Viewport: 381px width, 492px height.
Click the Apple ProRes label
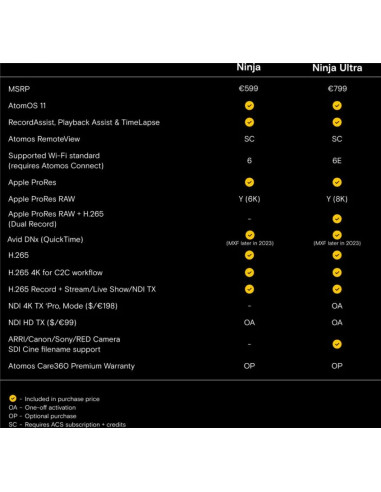point(32,182)
